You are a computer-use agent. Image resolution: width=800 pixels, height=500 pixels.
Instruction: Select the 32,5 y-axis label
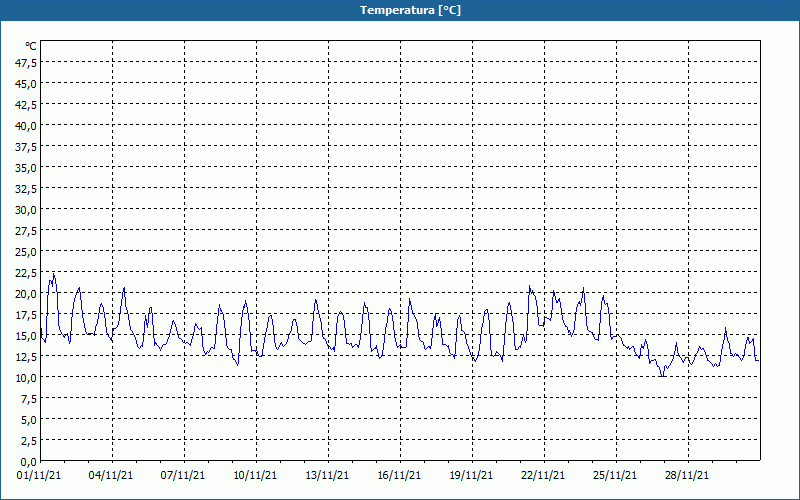click(x=27, y=188)
